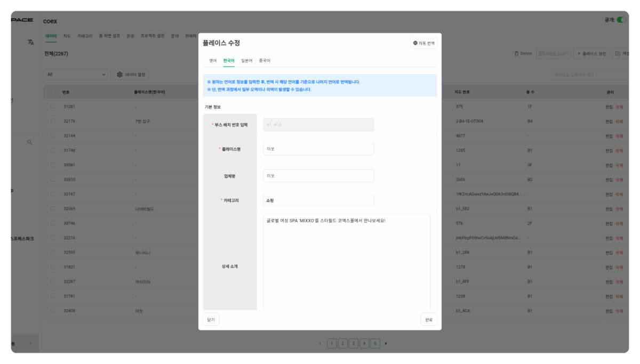Mark the checkbox for row 32408

coord(53,311)
